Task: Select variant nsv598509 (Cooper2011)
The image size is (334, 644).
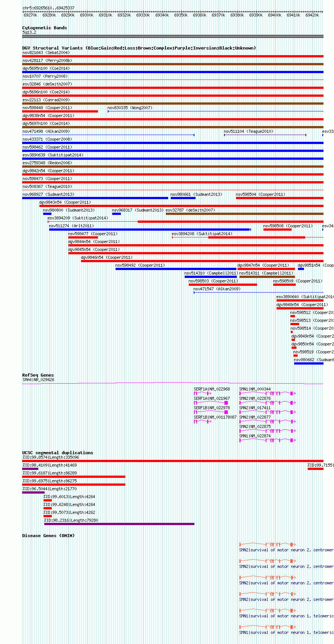Action: 284,284
